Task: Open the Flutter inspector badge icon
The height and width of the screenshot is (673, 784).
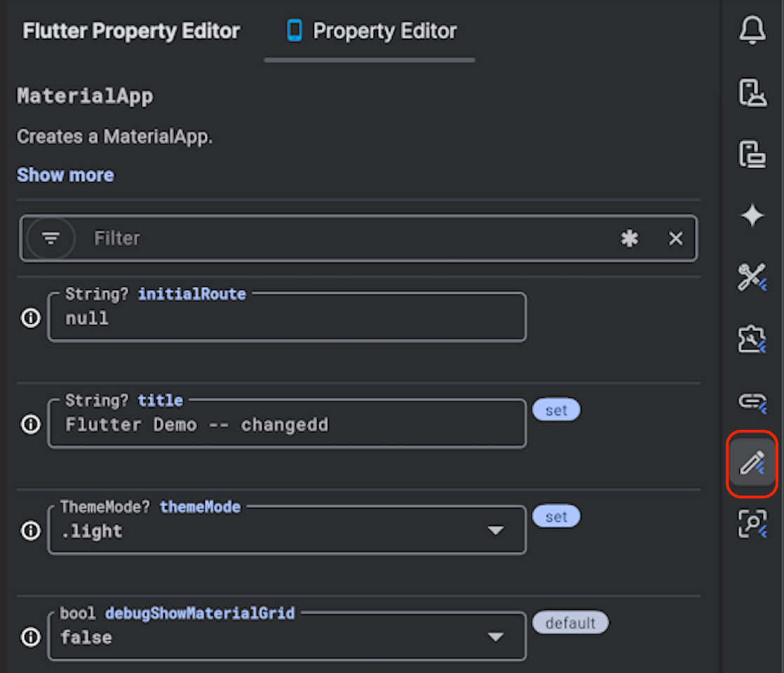Action: tap(752, 338)
